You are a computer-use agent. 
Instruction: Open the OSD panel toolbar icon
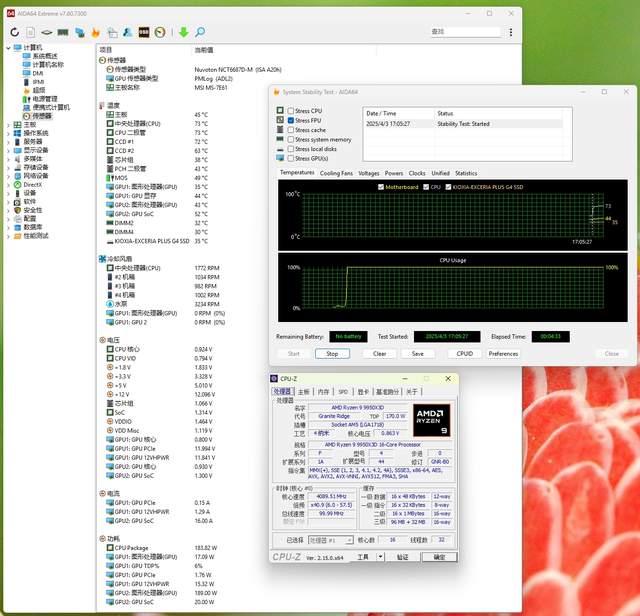tap(144, 32)
